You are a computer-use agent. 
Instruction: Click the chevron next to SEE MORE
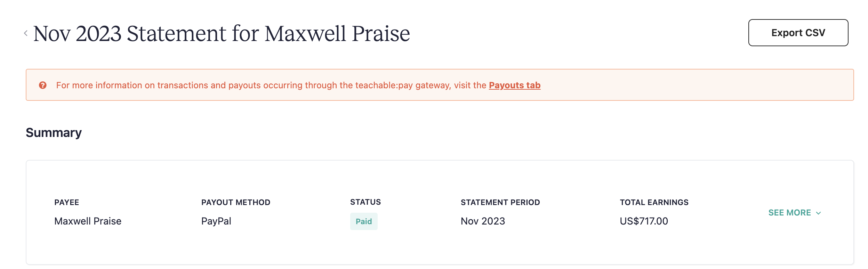tap(818, 213)
